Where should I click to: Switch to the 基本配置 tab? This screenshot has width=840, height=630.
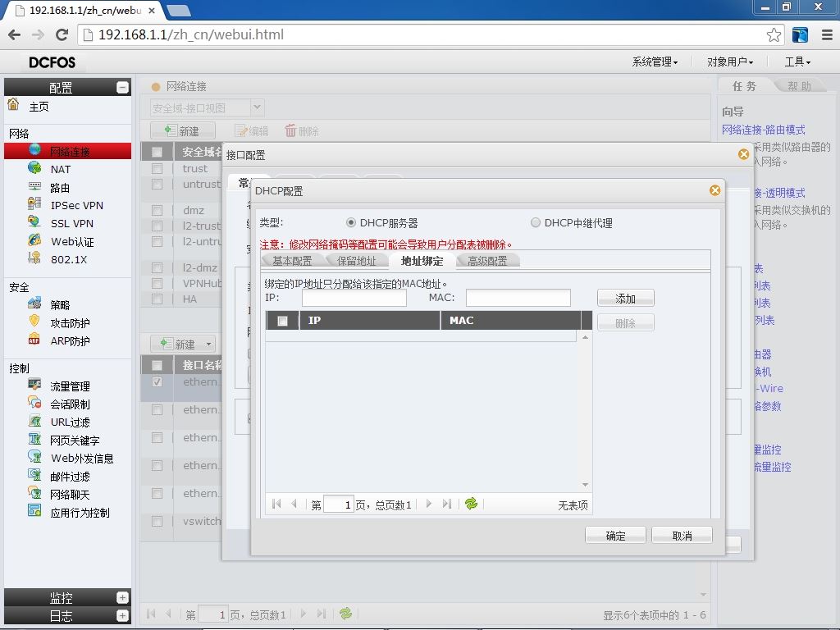tap(292, 261)
